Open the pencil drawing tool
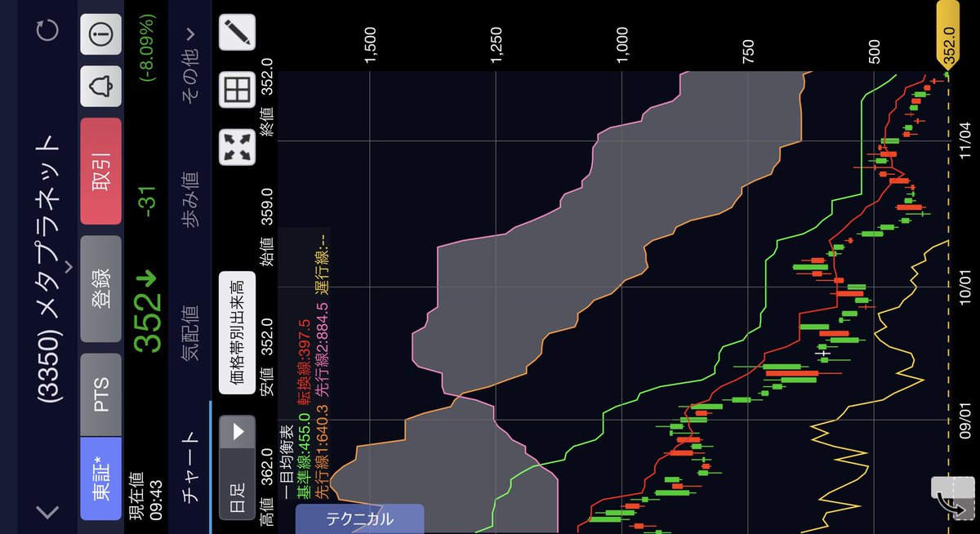 coord(238,32)
